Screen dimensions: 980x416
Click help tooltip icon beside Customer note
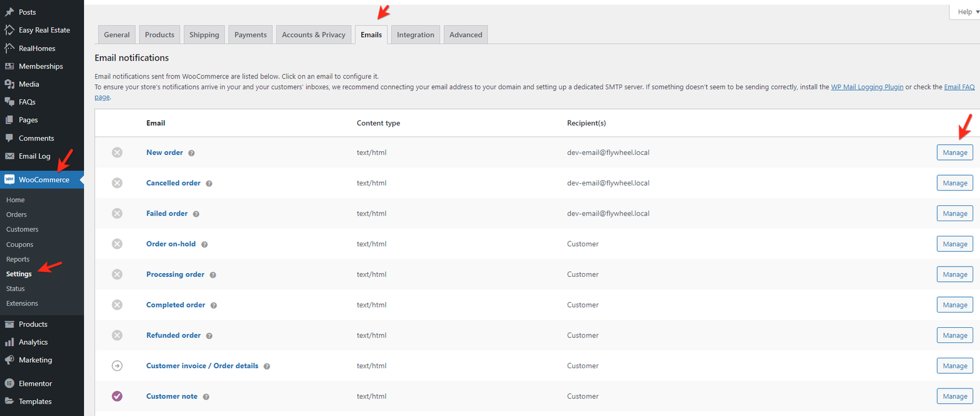pos(206,397)
